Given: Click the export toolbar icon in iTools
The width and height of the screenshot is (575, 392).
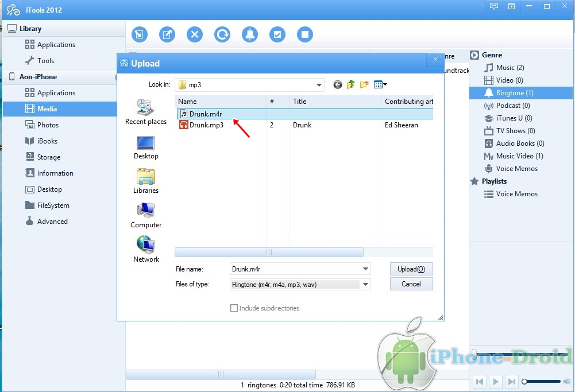Looking at the screenshot, I should (167, 35).
